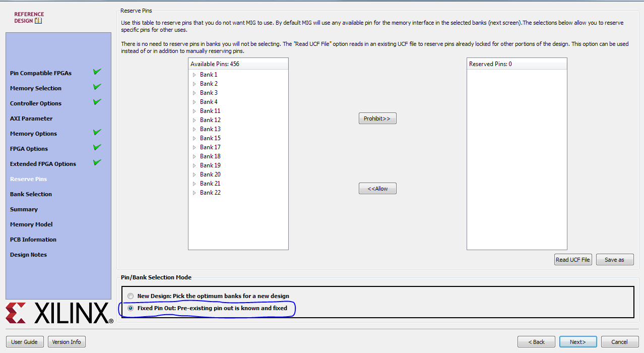Expand Bank 11 tree node
Screen dimensions: 644x353
(x=195, y=111)
